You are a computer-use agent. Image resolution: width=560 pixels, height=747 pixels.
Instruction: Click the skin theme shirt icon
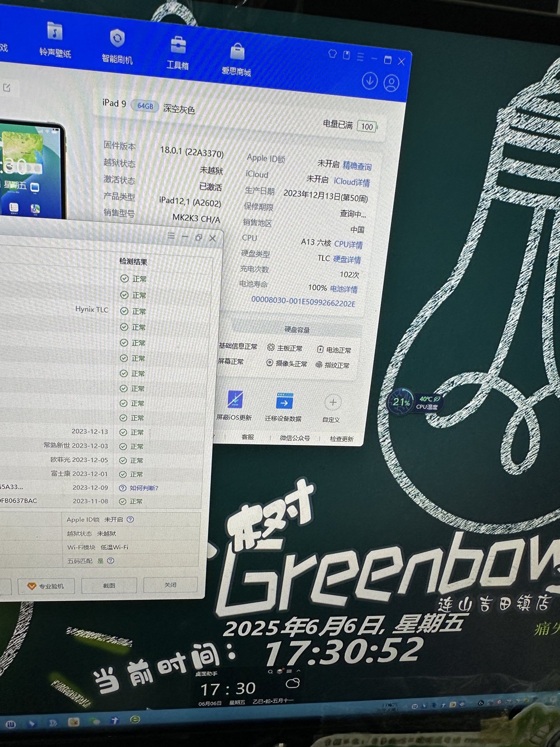tap(332, 54)
